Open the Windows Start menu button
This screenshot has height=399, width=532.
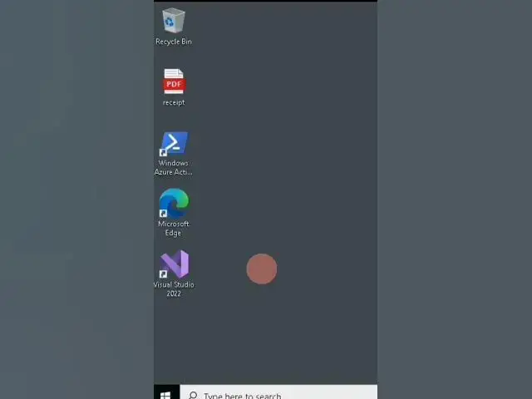166,393
